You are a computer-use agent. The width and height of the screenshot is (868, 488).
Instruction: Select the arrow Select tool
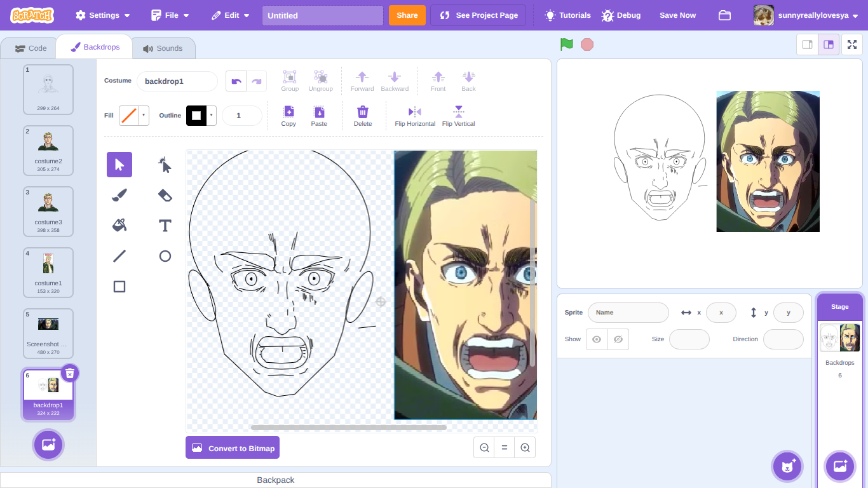pyautogui.click(x=119, y=165)
